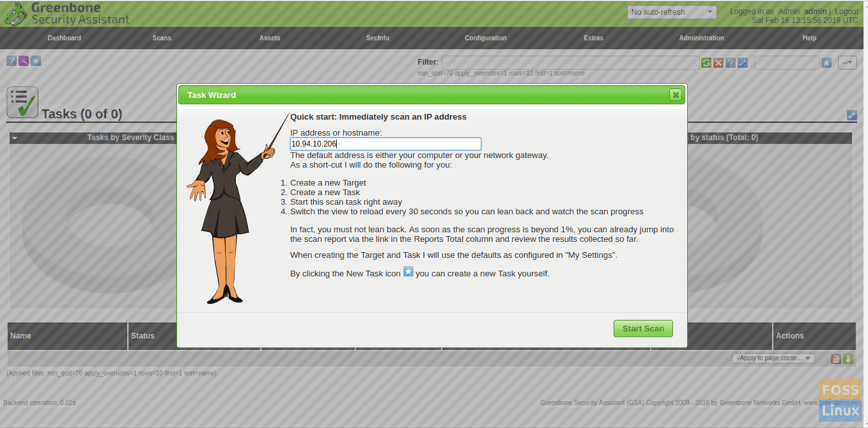Viewport: 868px width, 428px height.
Task: Expand the Tasks by Severity Class chart menu
Action: [15, 138]
